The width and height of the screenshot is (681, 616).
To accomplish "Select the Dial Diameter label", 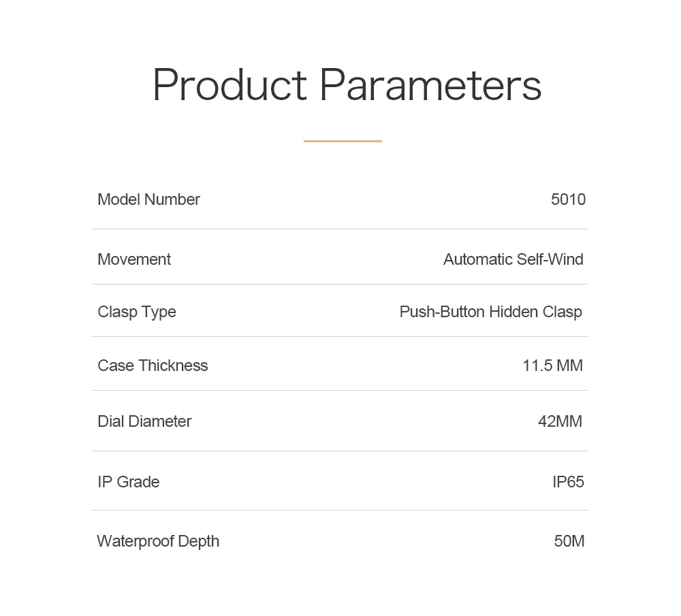I will coord(144,421).
